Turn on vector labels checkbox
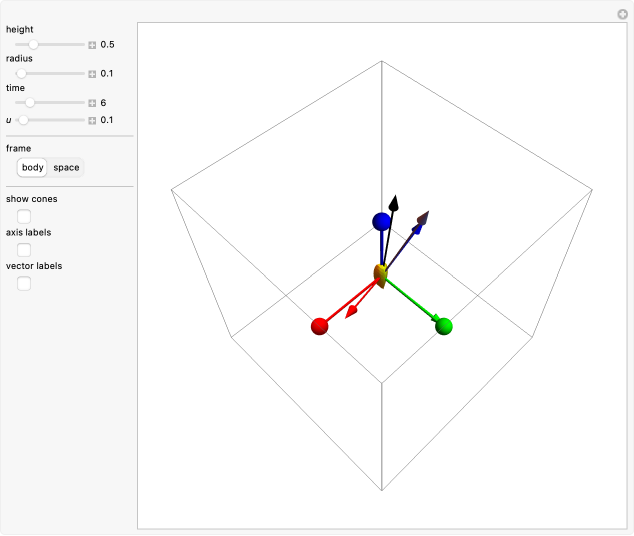Image resolution: width=634 pixels, height=536 pixels. (24, 283)
